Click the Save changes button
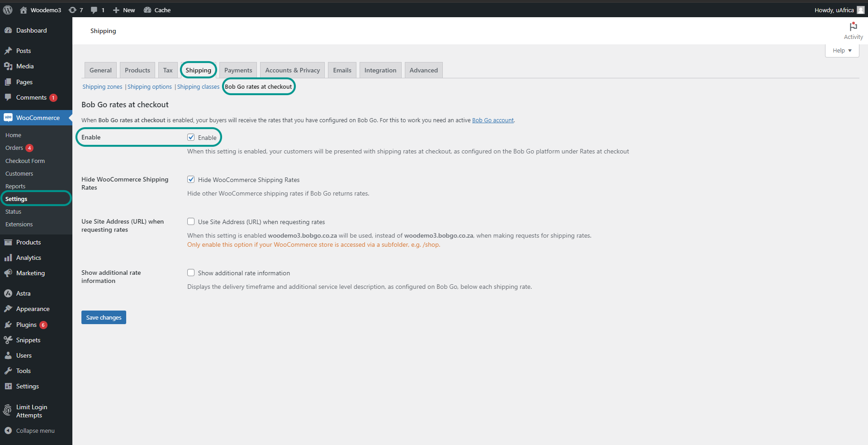Screen dimensions: 868x445 tap(104, 317)
